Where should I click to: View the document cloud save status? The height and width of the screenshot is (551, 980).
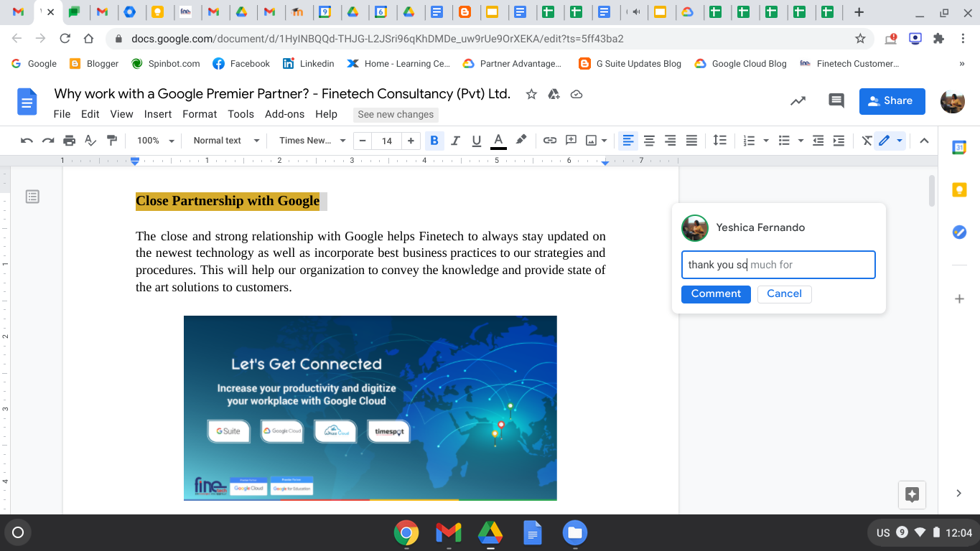tap(576, 94)
